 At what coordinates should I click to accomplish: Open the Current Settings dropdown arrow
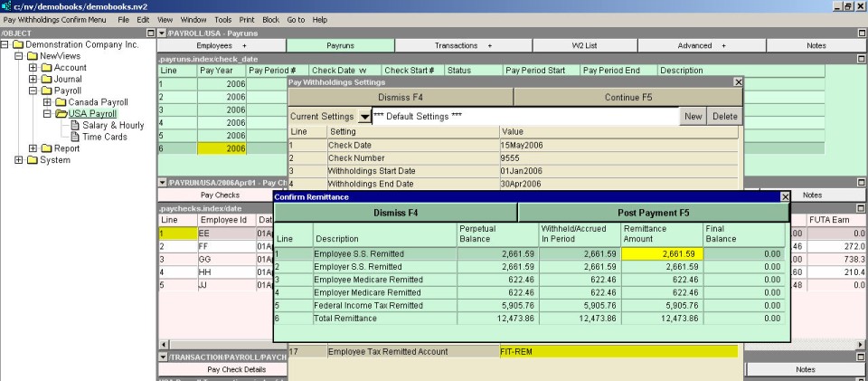(363, 117)
